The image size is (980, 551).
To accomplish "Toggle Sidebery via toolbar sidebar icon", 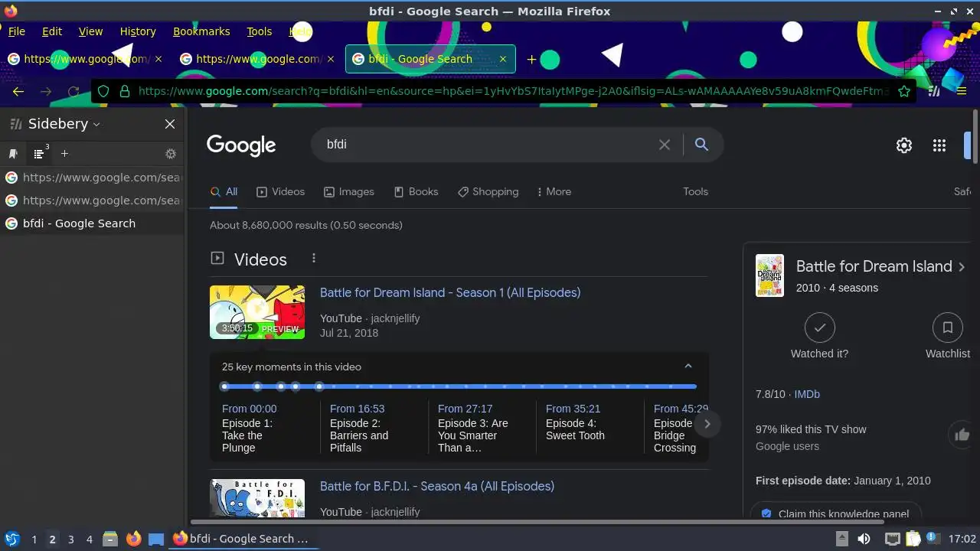I will 934,91.
